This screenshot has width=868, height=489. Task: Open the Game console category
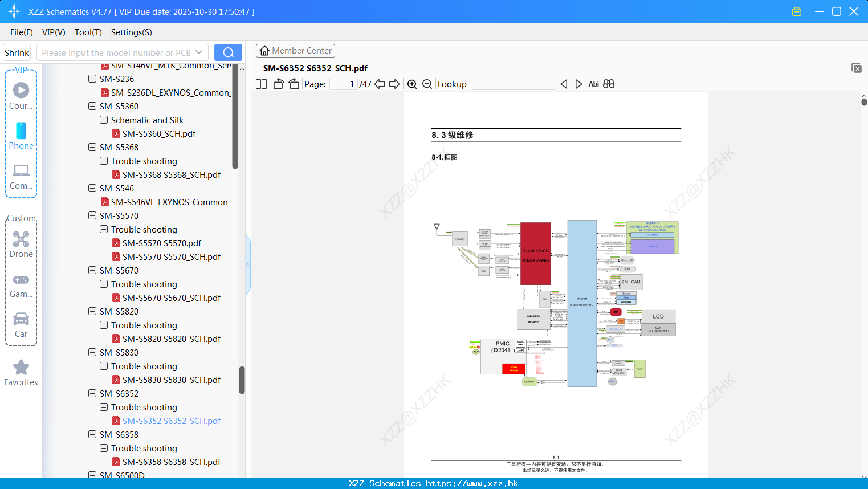click(x=21, y=286)
